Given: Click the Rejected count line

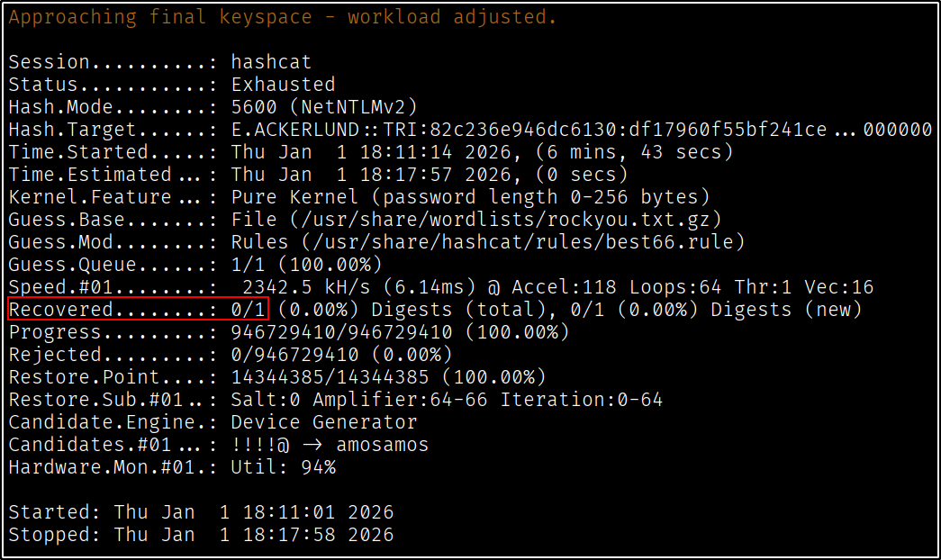Looking at the screenshot, I should [x=230, y=355].
